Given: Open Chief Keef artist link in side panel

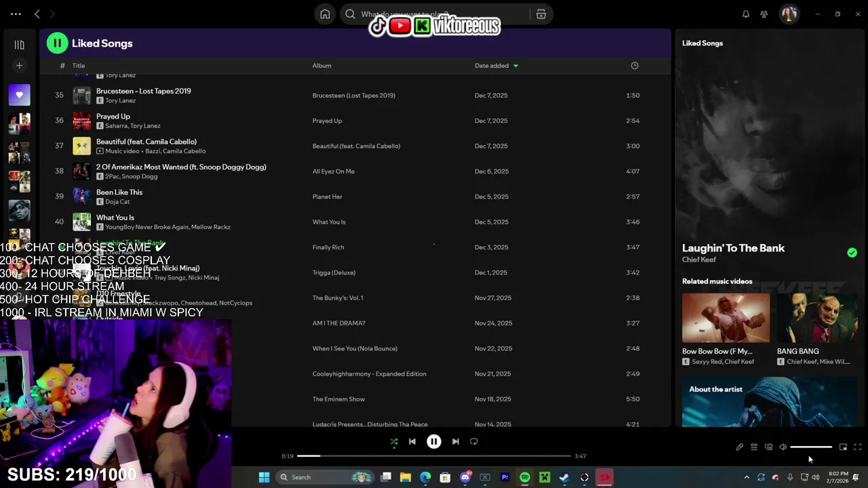Looking at the screenshot, I should click(x=699, y=260).
